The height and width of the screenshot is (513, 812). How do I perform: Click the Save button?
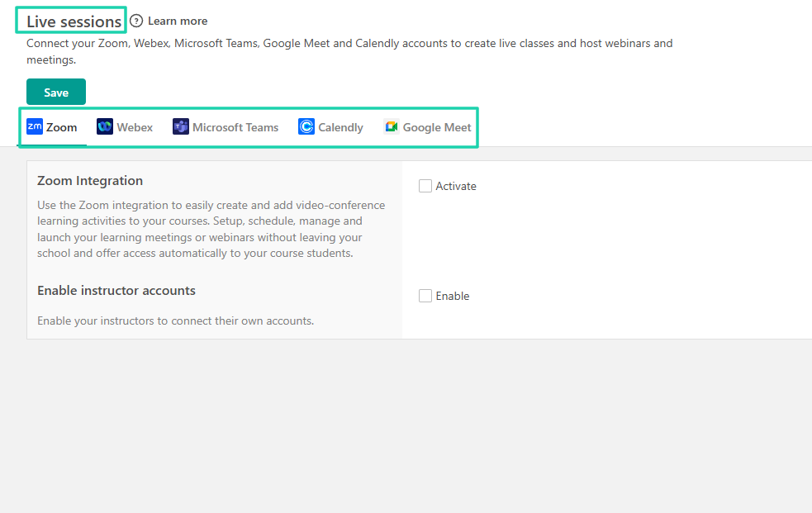tap(56, 93)
